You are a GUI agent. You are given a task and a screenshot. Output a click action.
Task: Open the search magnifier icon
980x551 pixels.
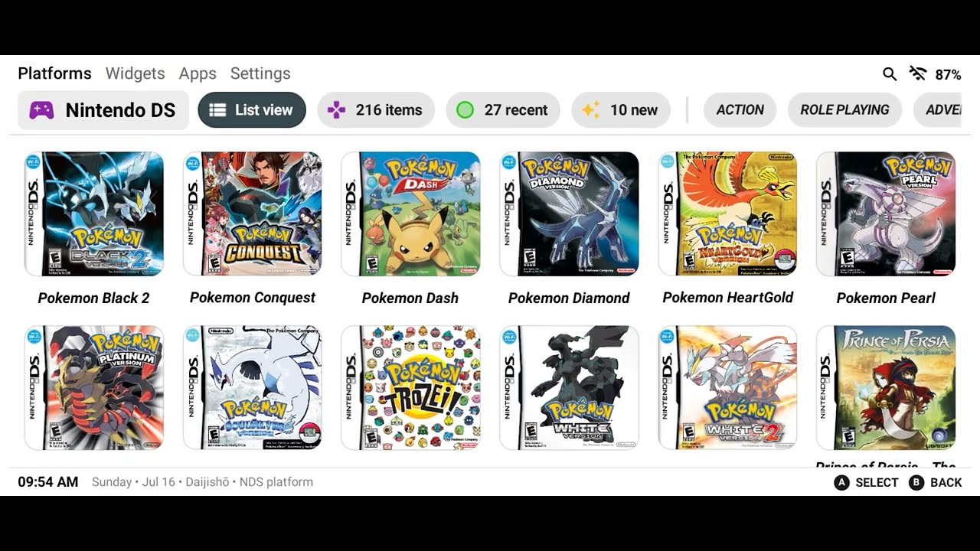[890, 74]
